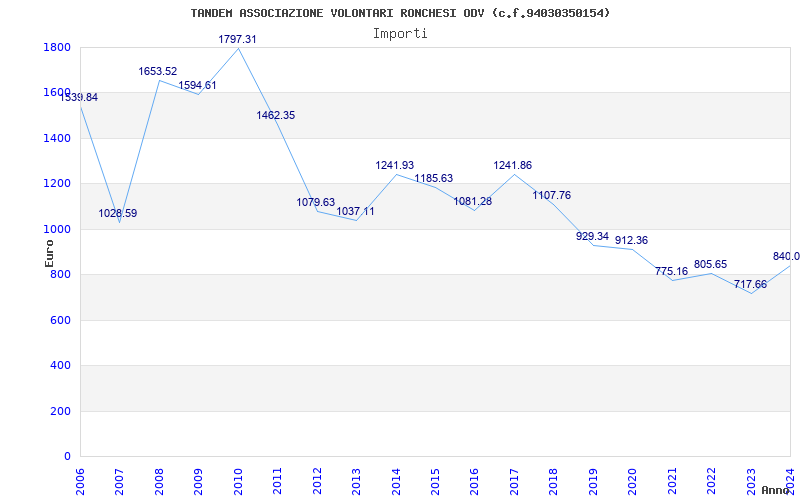This screenshot has width=800, height=500.
Task: Click the x-axis year 2014
Action: [x=395, y=482]
